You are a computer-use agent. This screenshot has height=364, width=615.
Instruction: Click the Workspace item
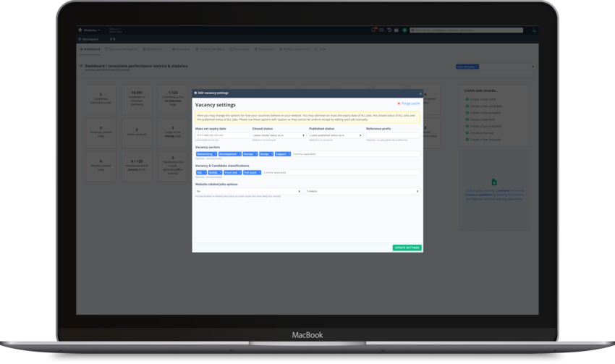(89, 39)
